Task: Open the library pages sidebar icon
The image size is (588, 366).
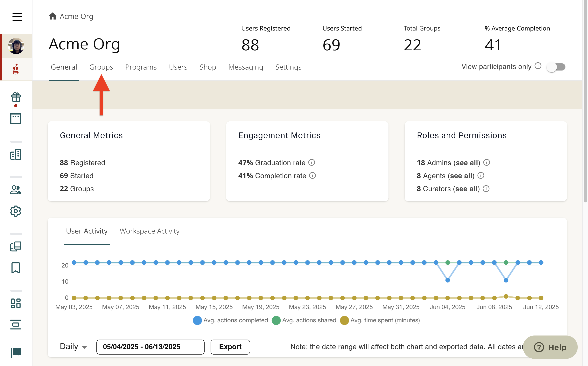Action: [16, 246]
